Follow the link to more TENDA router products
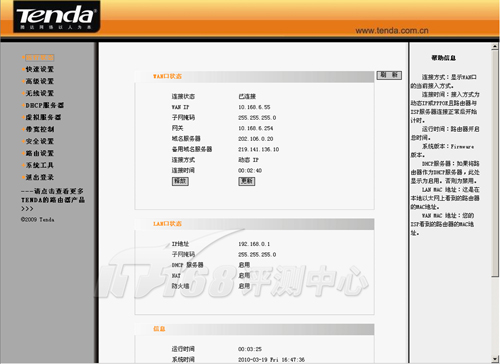500x364 pixels. pyautogui.click(x=53, y=200)
